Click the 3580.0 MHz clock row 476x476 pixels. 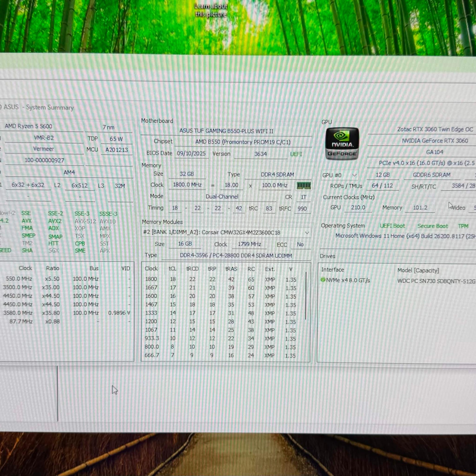(66, 313)
